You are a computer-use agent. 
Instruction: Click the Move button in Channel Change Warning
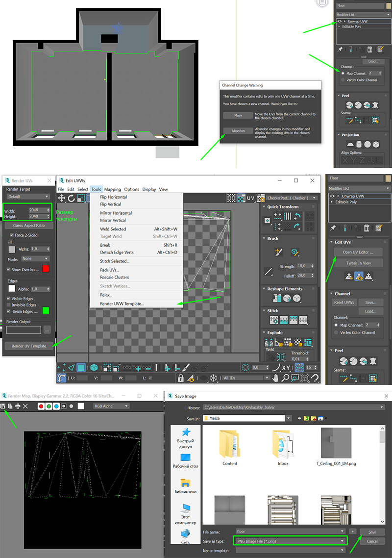tap(238, 116)
